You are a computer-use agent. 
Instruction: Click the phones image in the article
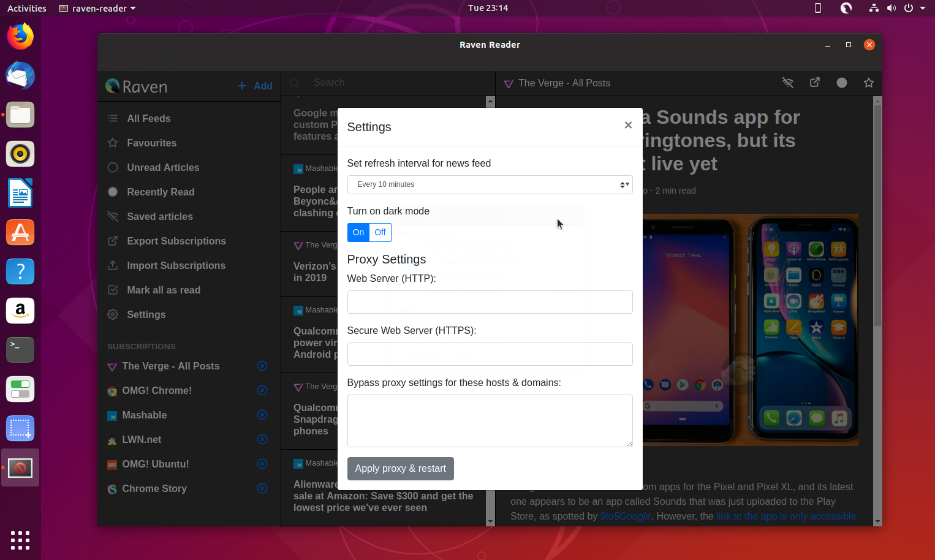(751, 330)
